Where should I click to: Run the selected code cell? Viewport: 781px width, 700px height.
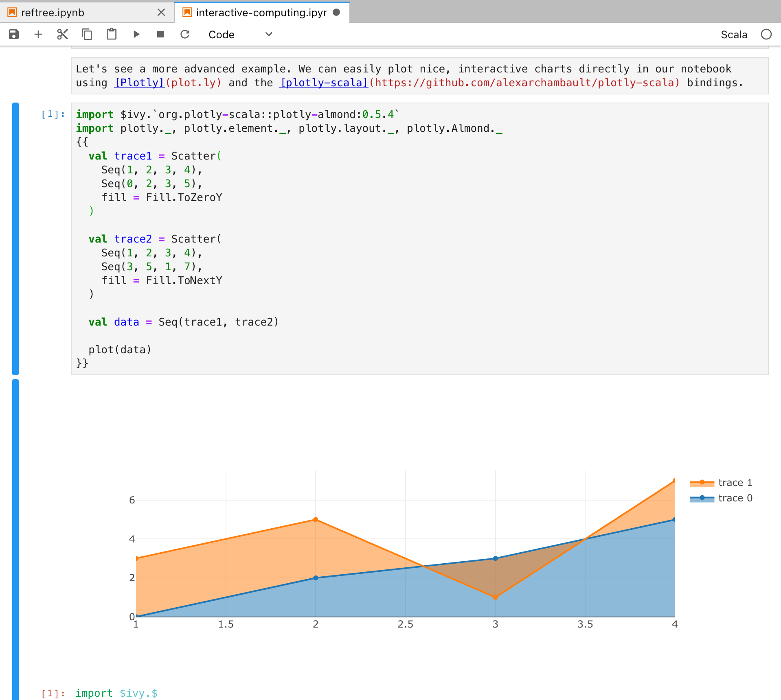[136, 34]
